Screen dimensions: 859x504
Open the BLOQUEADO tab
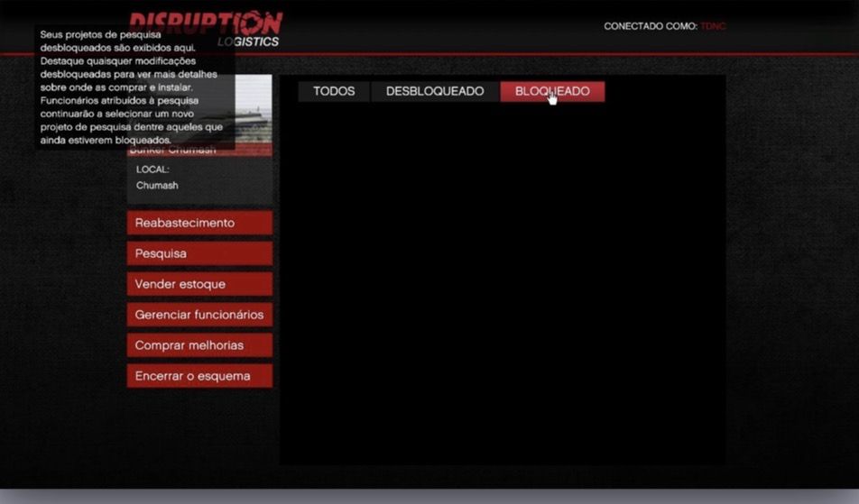[x=552, y=91]
